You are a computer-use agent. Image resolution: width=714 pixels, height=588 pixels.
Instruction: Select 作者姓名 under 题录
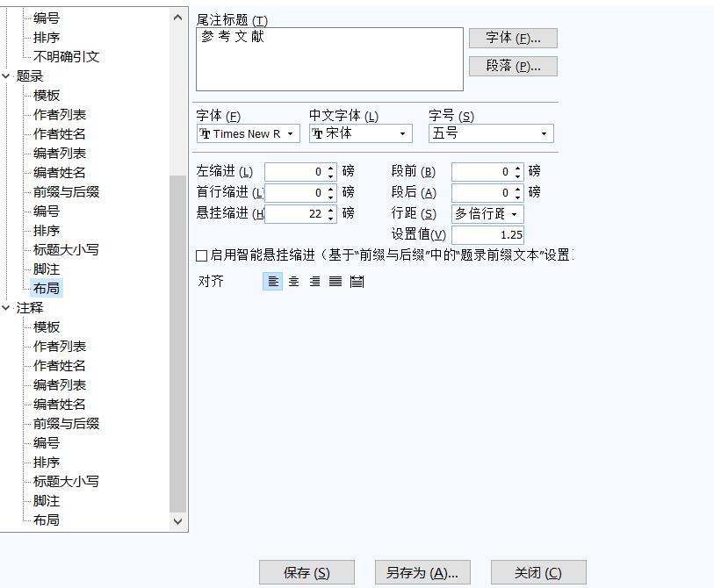pyautogui.click(x=60, y=133)
